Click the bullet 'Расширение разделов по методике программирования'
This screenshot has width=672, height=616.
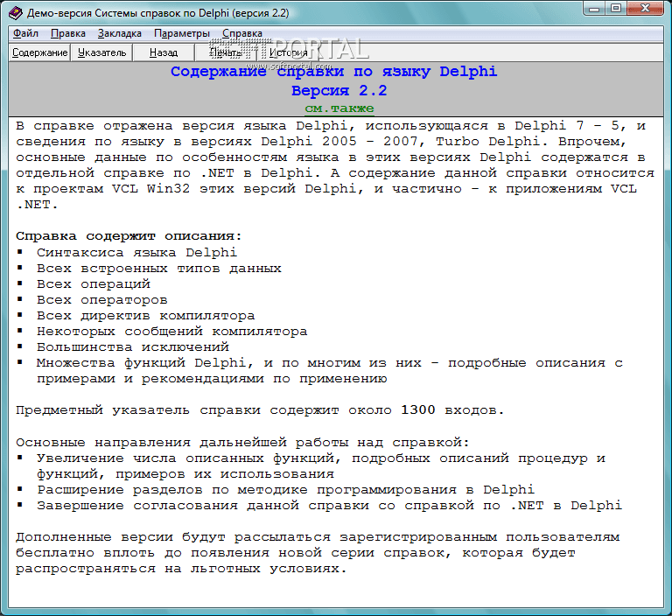click(285, 490)
